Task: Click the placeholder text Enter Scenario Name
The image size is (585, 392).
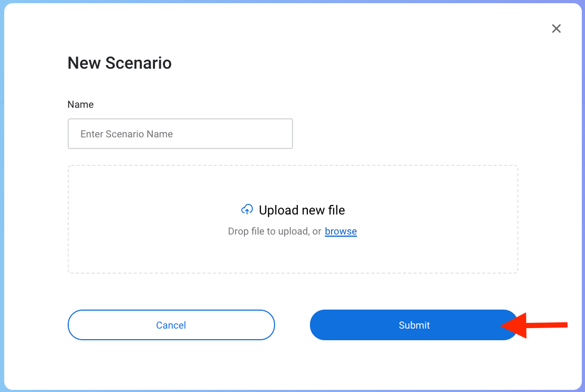Action: 126,134
